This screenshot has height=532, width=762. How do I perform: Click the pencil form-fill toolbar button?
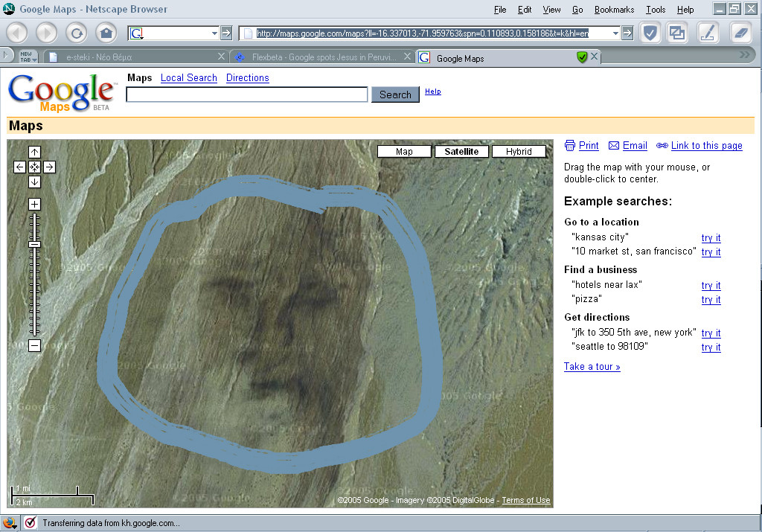pyautogui.click(x=708, y=33)
